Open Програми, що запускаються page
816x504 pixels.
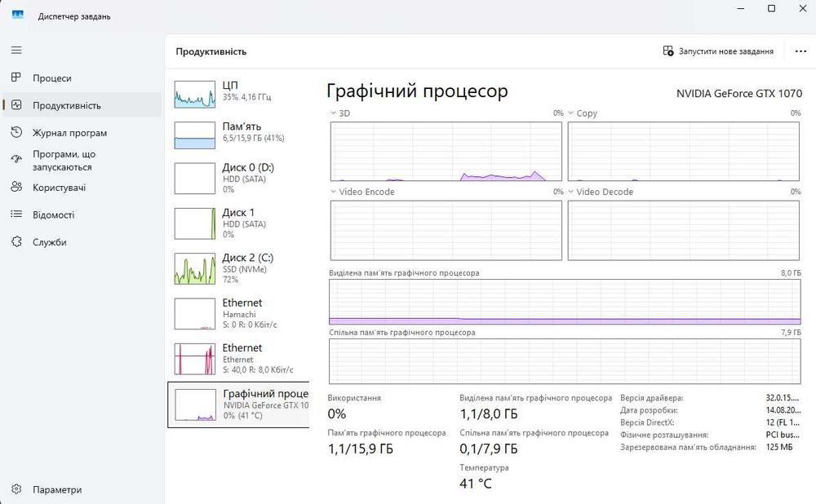point(82,160)
